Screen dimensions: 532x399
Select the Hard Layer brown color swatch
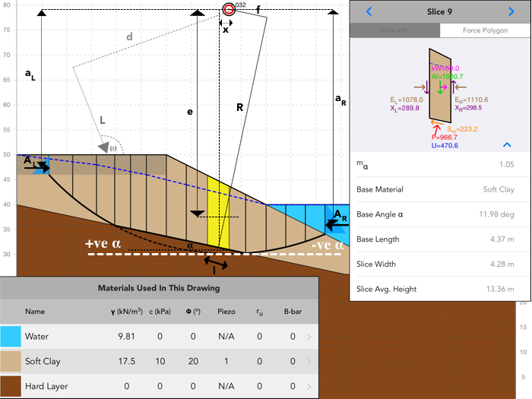click(x=11, y=386)
